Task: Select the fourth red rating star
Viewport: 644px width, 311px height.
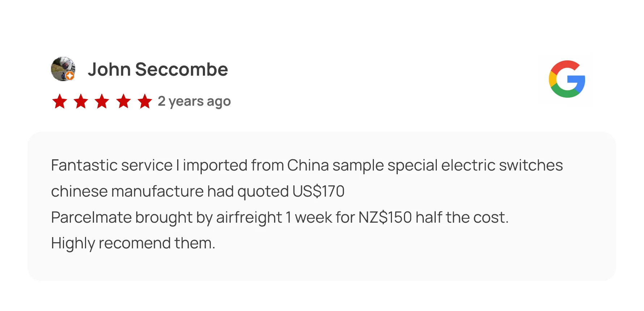Action: coord(123,101)
